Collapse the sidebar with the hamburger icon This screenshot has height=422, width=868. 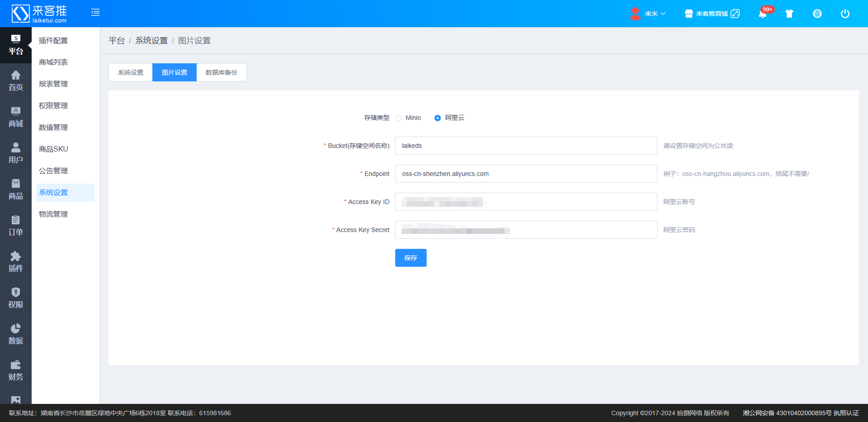pyautogui.click(x=95, y=13)
